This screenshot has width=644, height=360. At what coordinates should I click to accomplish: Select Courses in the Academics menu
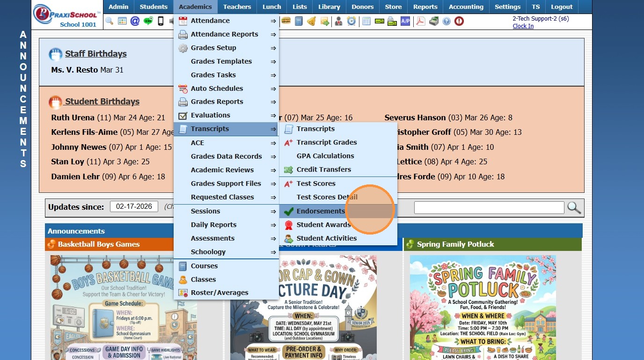[x=227, y=266]
